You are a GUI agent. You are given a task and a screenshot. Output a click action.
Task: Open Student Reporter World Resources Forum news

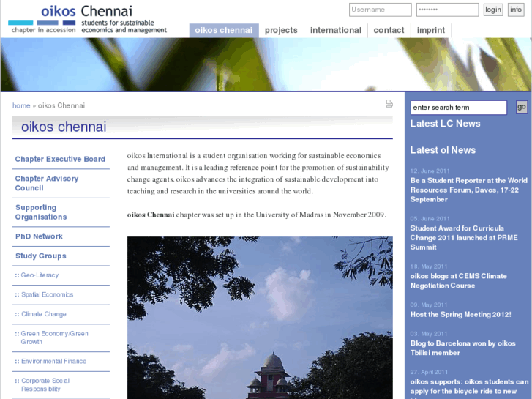(469, 190)
